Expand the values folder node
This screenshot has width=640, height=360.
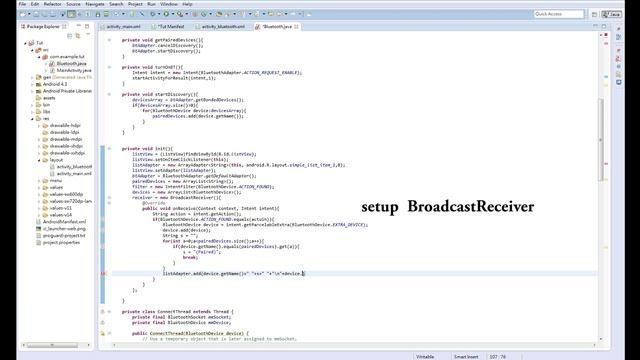point(39,187)
